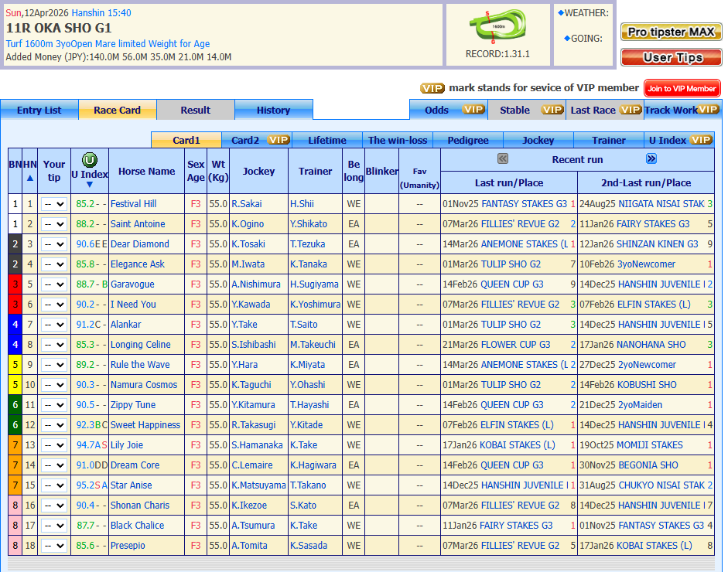Select the U Index VIP sub-tab
The height and width of the screenshot is (572, 728).
click(x=679, y=140)
